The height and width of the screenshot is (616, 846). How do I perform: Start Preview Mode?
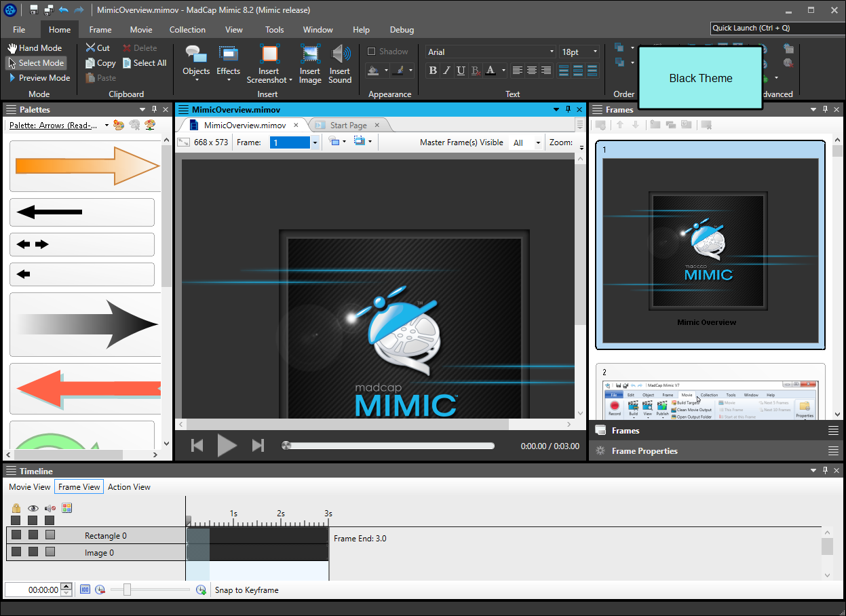[x=39, y=78]
